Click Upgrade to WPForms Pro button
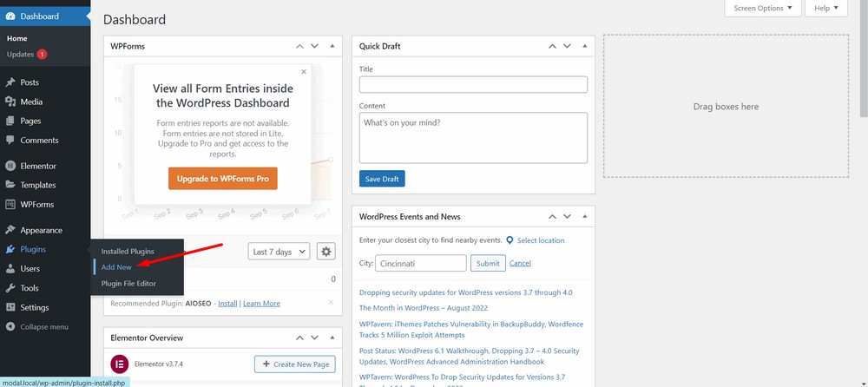This screenshot has width=868, height=387. (x=222, y=179)
